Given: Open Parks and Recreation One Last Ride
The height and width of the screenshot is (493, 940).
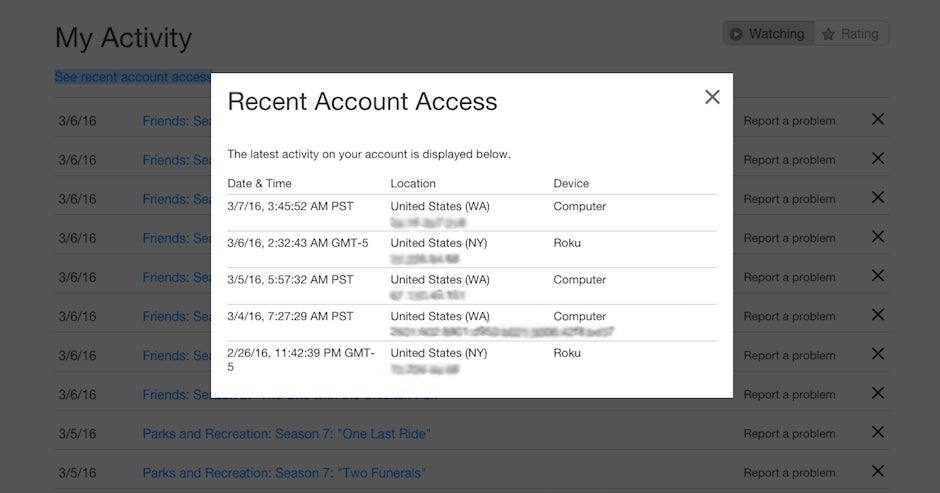Looking at the screenshot, I should 287,434.
